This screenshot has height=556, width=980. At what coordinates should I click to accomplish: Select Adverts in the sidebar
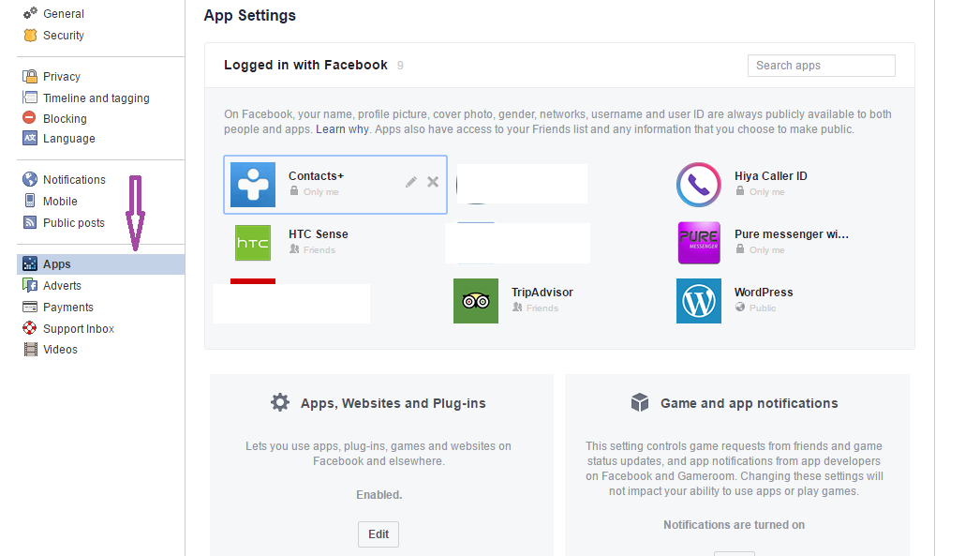pos(62,286)
